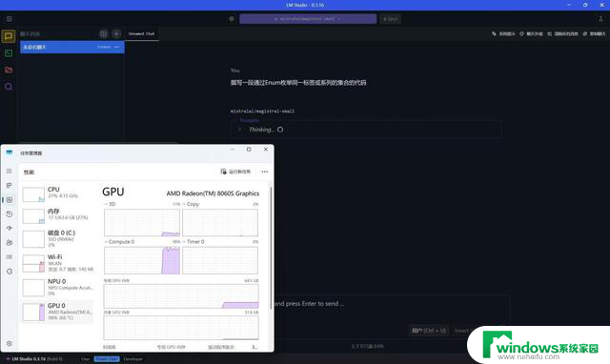Open Task Manager settings gear icon

pyautogui.click(x=10, y=344)
